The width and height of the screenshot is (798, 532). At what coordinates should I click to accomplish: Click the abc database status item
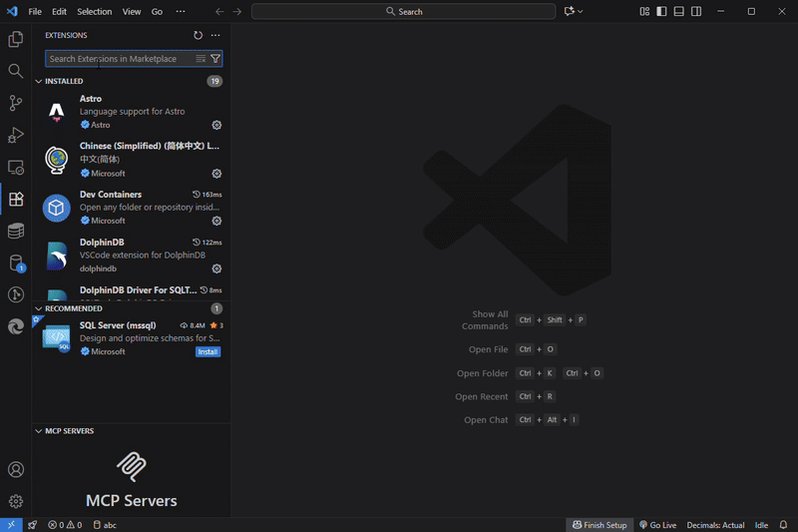[x=105, y=525]
